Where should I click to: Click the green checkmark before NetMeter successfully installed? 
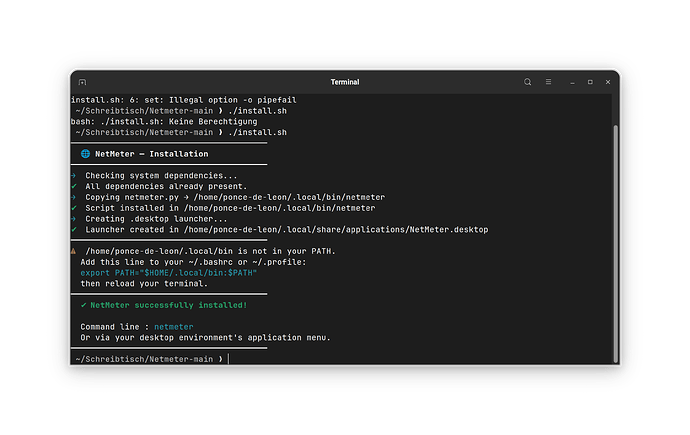coord(83,305)
